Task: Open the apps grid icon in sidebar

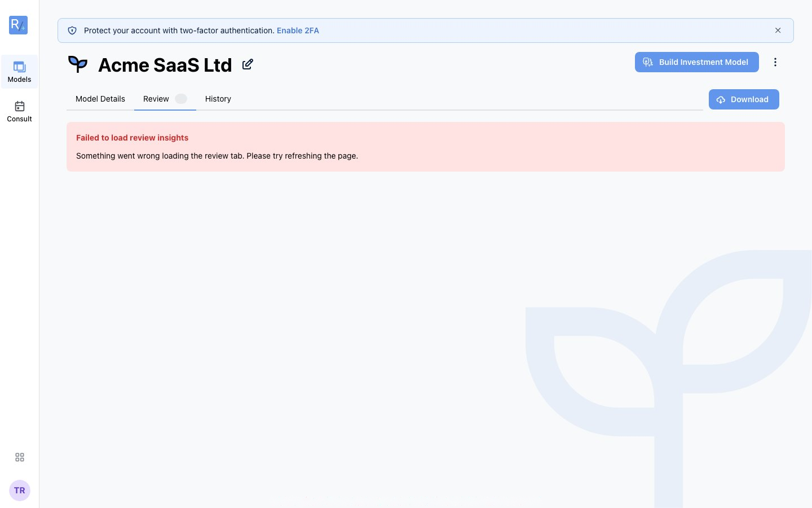Action: (20, 457)
